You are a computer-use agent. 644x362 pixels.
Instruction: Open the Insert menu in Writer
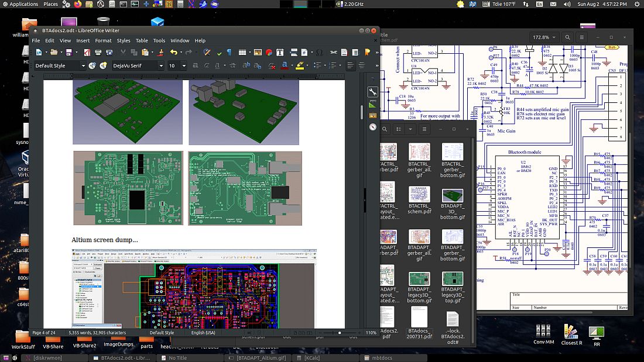[83, 40]
